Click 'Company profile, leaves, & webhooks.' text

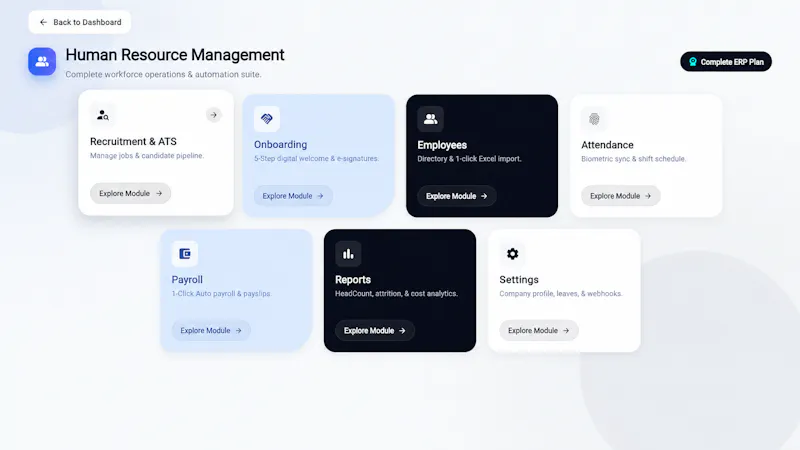pos(561,293)
